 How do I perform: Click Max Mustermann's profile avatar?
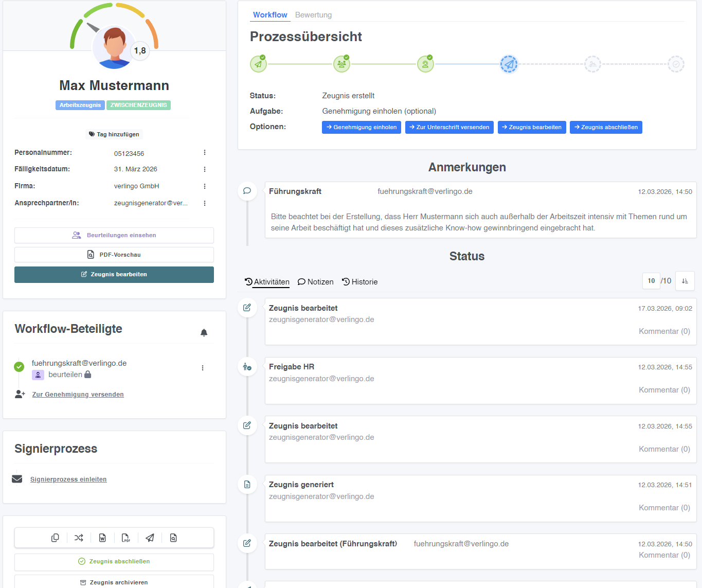(114, 47)
